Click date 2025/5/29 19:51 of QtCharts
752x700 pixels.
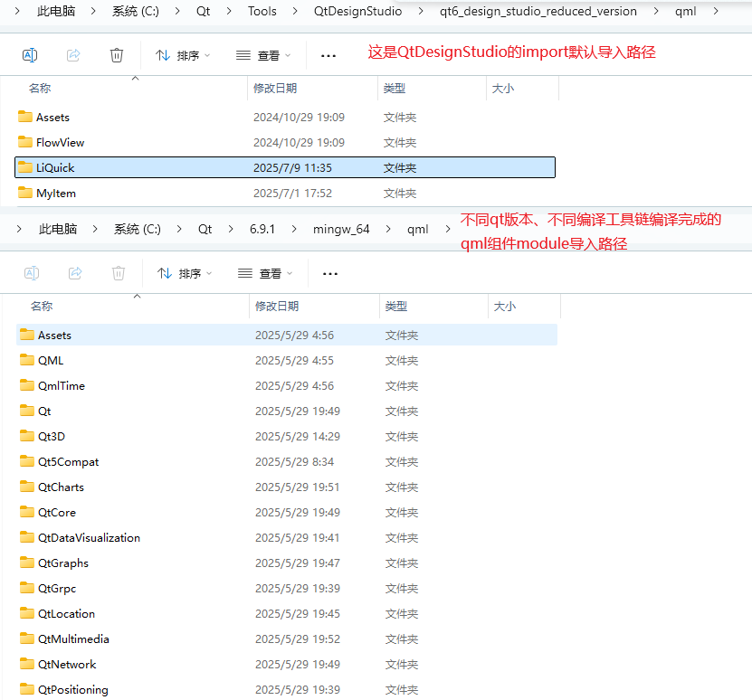coord(298,487)
